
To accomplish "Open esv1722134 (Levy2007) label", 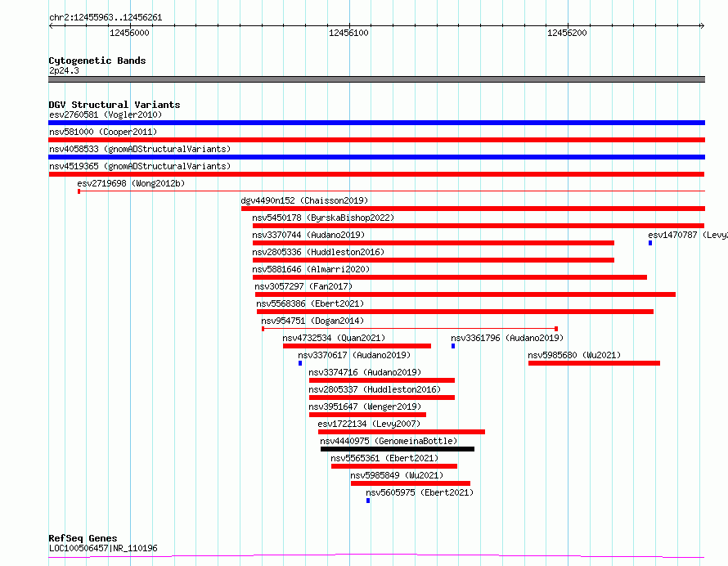I will 369,424.
